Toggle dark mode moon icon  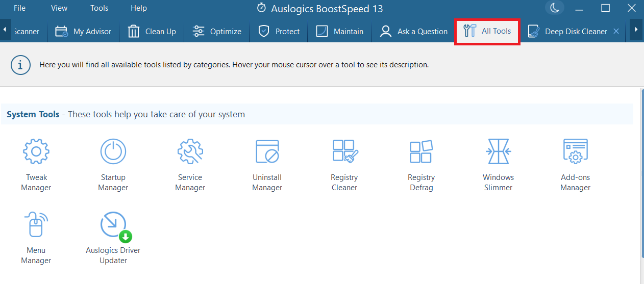[x=554, y=8]
